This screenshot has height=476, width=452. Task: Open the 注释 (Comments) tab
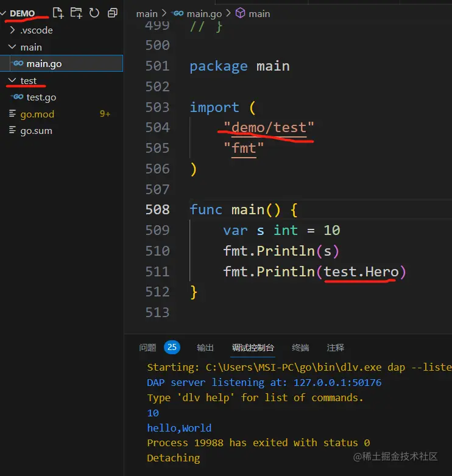pyautogui.click(x=336, y=348)
